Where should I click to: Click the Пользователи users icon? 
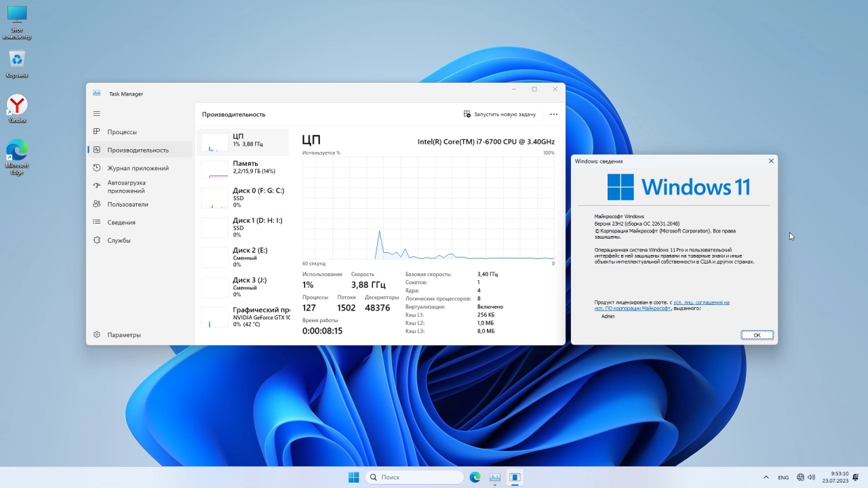click(97, 204)
